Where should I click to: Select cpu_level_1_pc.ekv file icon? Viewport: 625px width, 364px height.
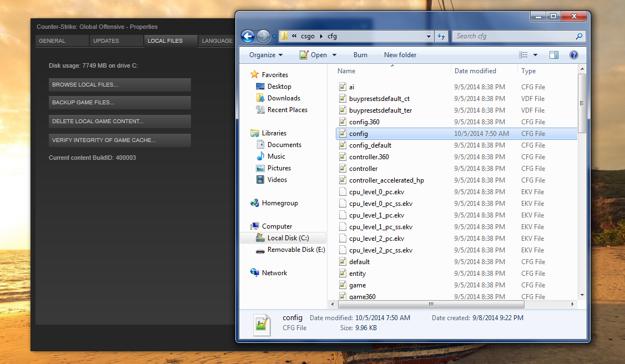342,215
